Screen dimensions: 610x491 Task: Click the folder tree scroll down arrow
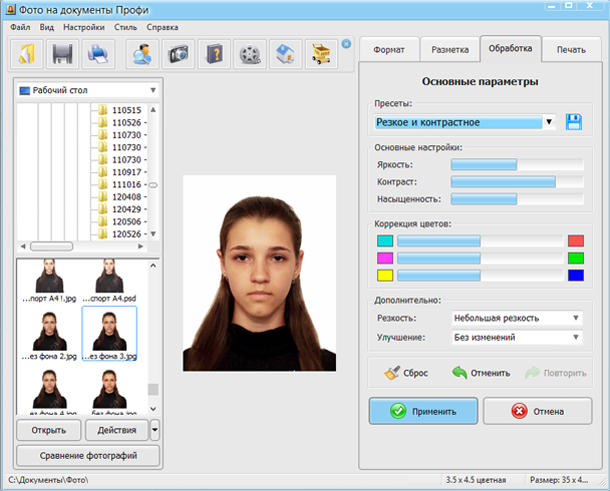153,234
